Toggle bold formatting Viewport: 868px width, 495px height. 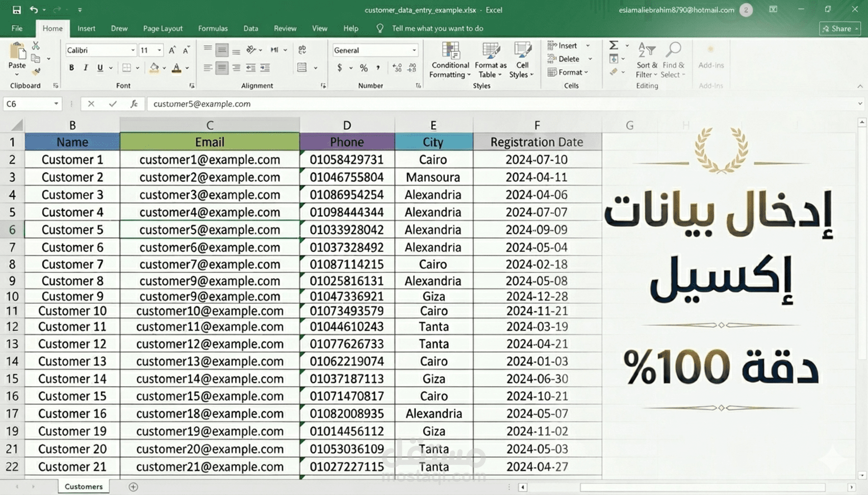pos(71,67)
